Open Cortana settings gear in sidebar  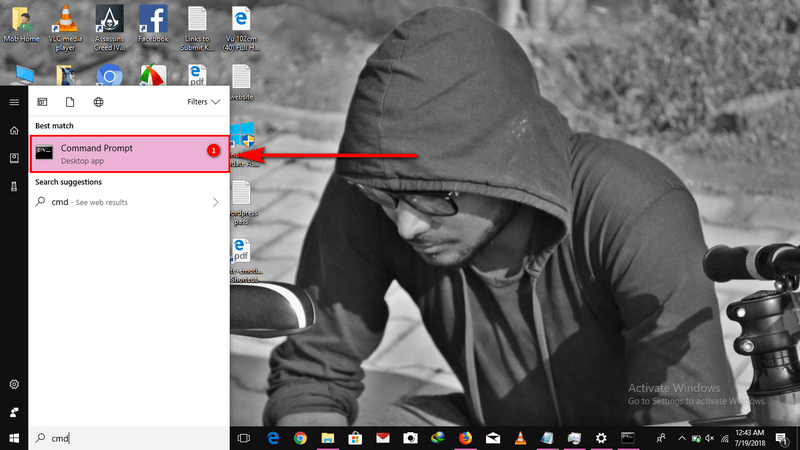pyautogui.click(x=14, y=384)
